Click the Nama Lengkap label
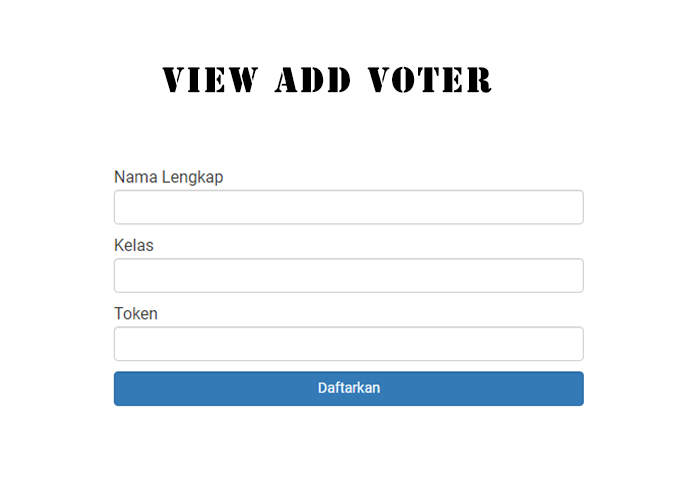Image resolution: width=700 pixels, height=500 pixels. pos(168,177)
